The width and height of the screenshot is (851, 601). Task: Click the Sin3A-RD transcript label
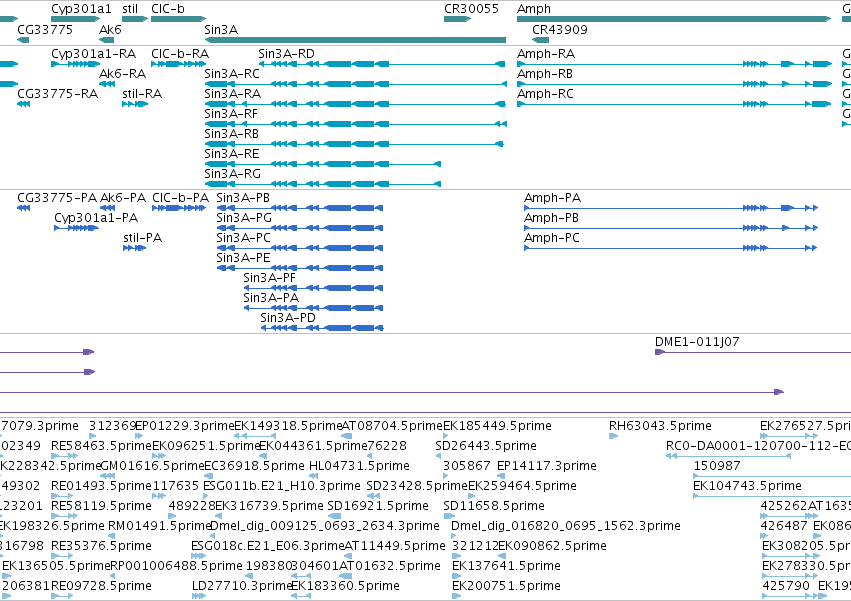tap(286, 54)
